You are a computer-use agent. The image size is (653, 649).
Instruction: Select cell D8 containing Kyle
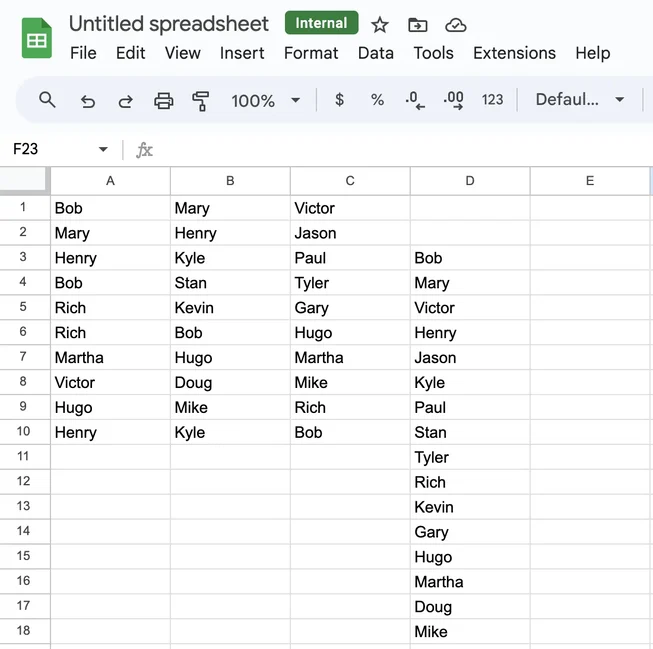[470, 383]
